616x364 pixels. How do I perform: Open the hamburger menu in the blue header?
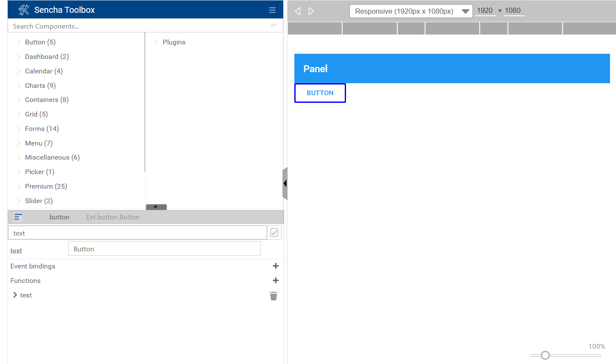pos(272,10)
